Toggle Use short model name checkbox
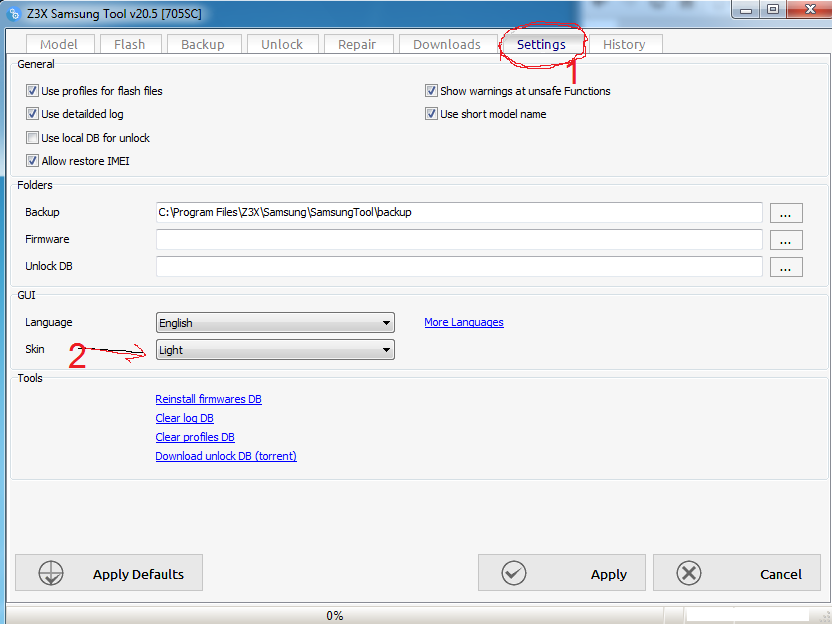Image resolution: width=832 pixels, height=624 pixels. [x=431, y=114]
